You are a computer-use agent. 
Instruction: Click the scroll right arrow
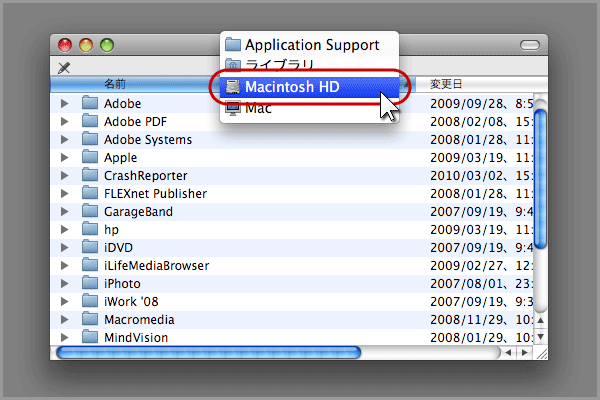pyautogui.click(x=525, y=353)
